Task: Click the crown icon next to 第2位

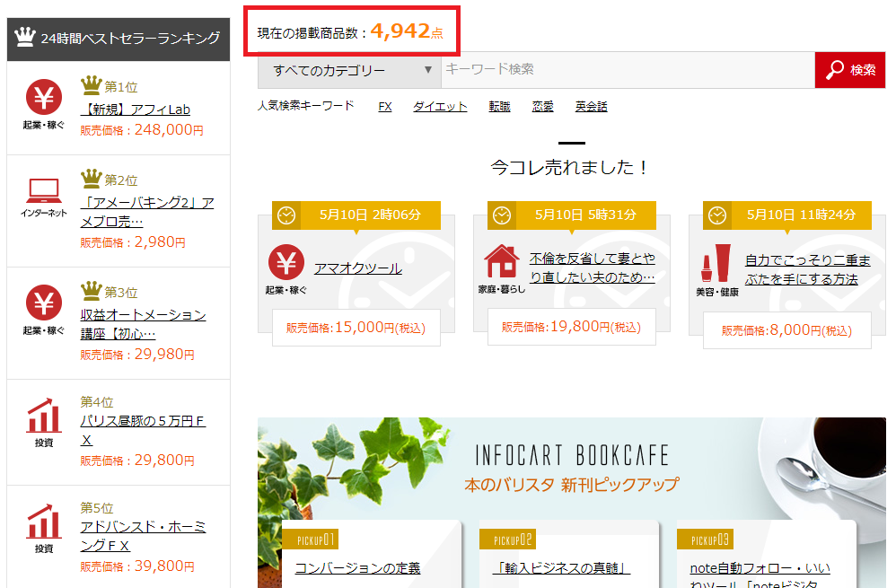Action: (x=91, y=179)
